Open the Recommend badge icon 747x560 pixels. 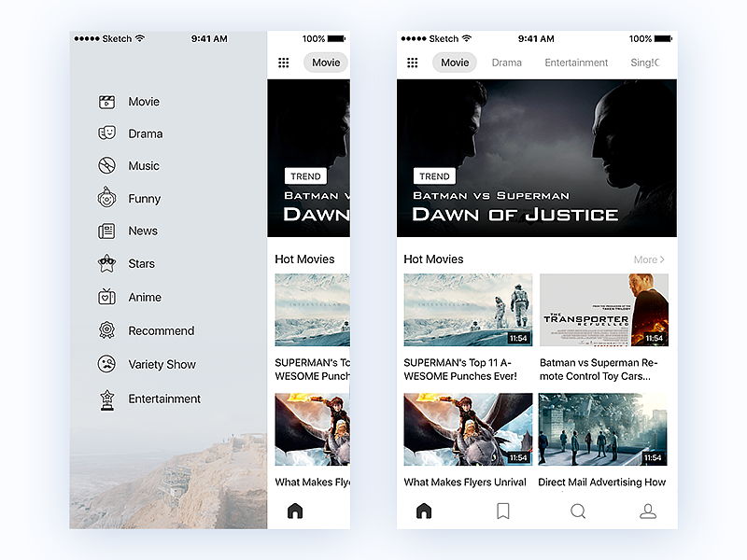pyautogui.click(x=106, y=330)
